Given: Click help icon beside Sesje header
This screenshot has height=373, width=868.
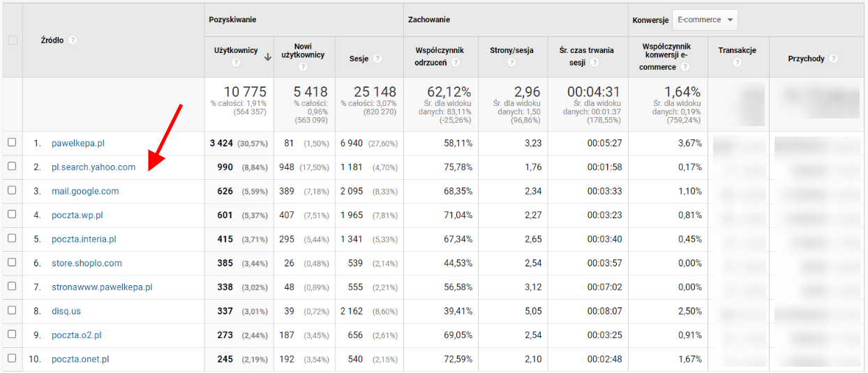Looking at the screenshot, I should tap(377, 59).
